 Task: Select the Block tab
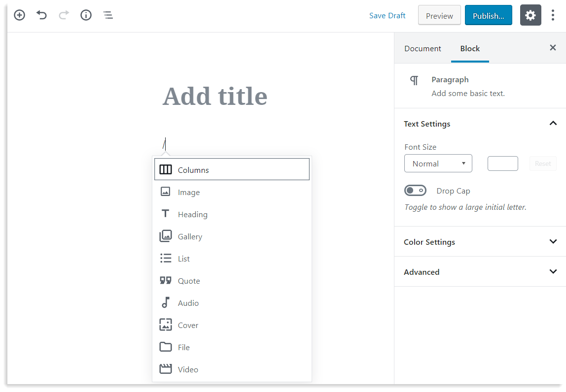tap(470, 48)
